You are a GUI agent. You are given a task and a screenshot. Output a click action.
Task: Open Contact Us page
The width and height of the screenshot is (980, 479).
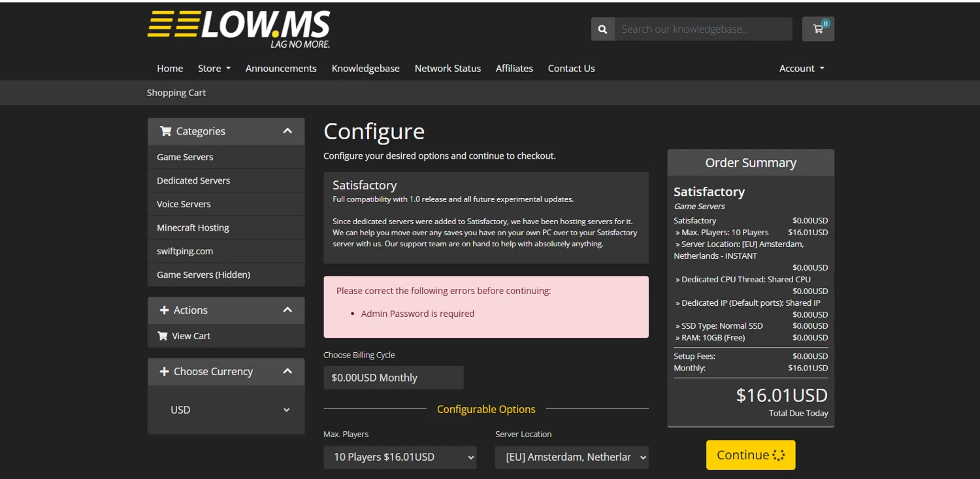point(572,69)
